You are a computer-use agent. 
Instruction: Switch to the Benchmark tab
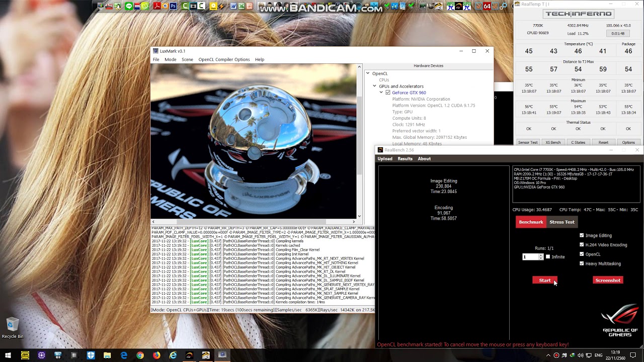click(531, 222)
